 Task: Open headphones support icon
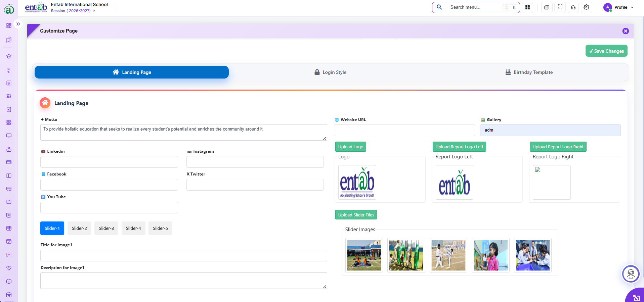coord(573,7)
